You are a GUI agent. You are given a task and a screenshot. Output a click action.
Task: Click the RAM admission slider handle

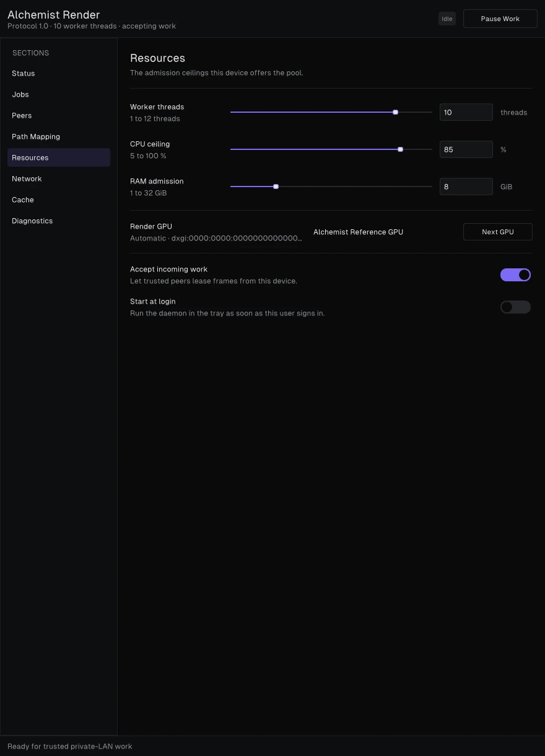(276, 187)
